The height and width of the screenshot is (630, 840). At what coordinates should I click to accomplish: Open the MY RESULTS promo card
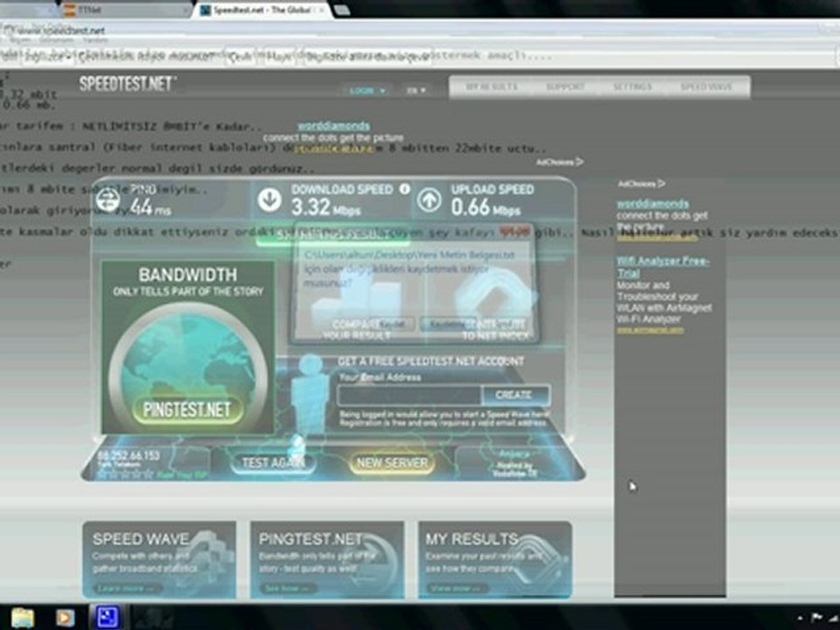tap(495, 560)
